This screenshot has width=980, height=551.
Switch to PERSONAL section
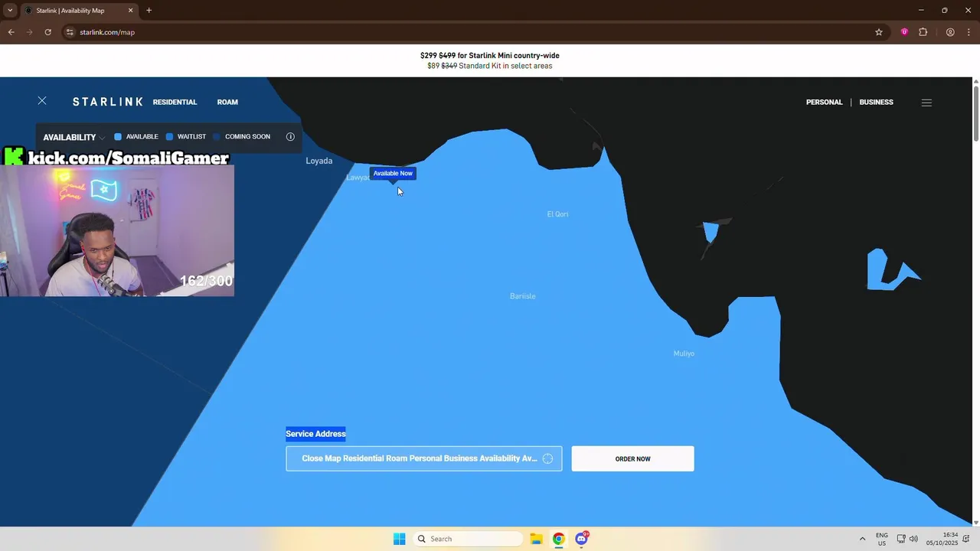[x=824, y=102]
